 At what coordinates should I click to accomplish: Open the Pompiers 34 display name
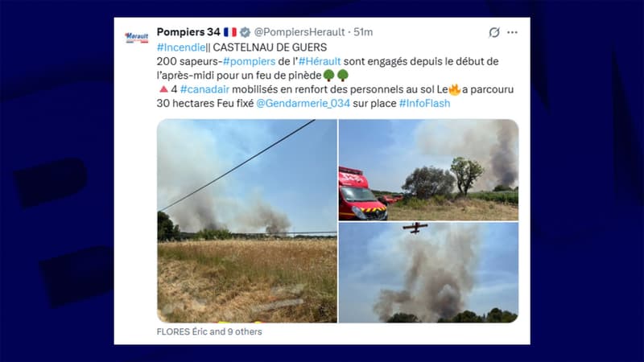[x=188, y=32]
